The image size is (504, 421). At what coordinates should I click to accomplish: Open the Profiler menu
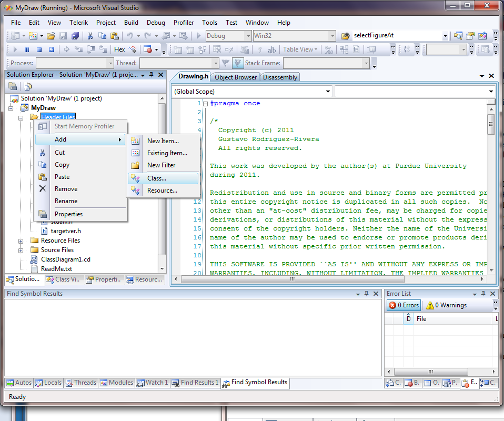(x=184, y=23)
